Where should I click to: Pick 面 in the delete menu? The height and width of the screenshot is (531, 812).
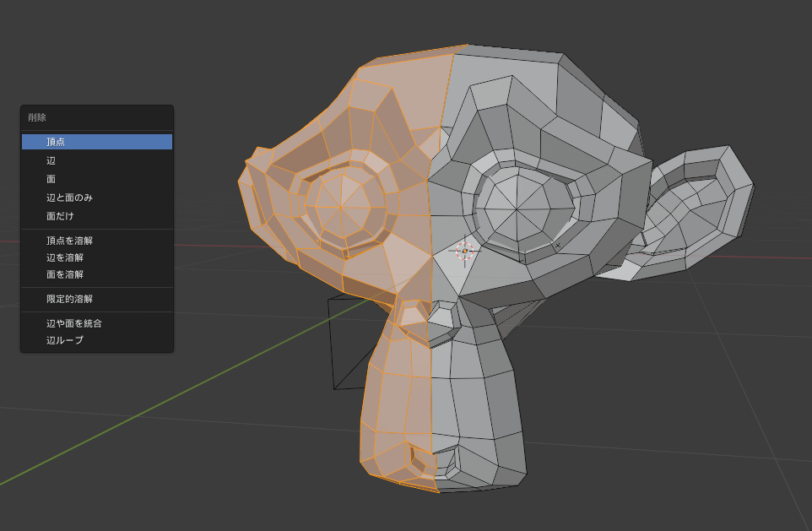click(x=97, y=179)
